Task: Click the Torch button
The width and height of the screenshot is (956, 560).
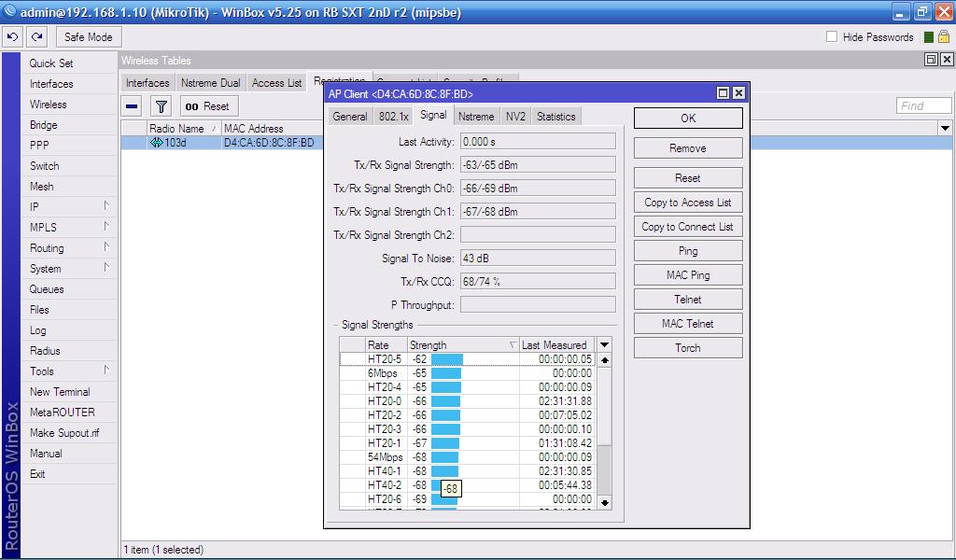Action: pyautogui.click(x=688, y=348)
